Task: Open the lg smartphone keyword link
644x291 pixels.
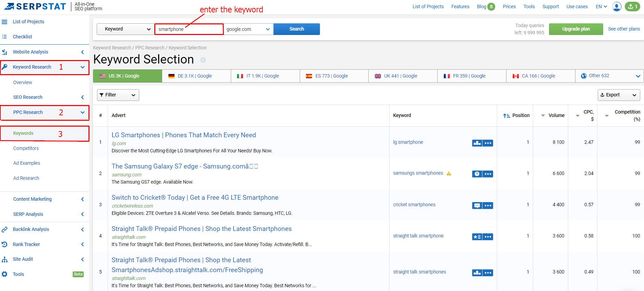Action: (x=408, y=142)
